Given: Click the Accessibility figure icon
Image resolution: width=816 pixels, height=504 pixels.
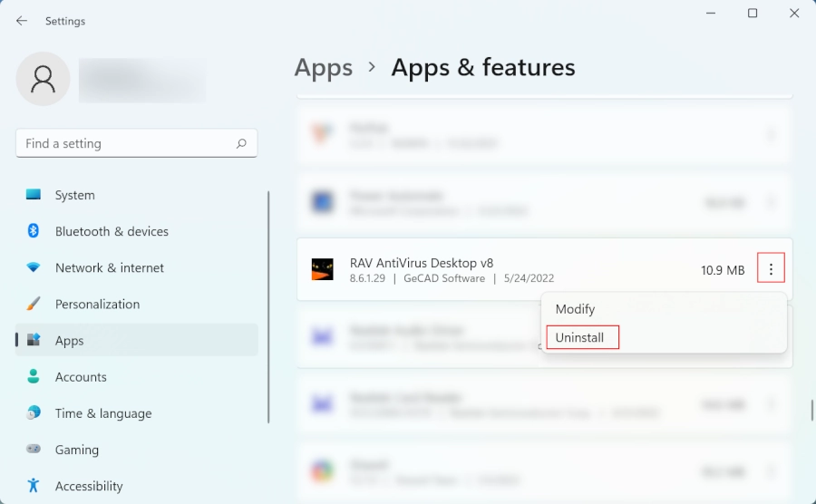Looking at the screenshot, I should (34, 486).
